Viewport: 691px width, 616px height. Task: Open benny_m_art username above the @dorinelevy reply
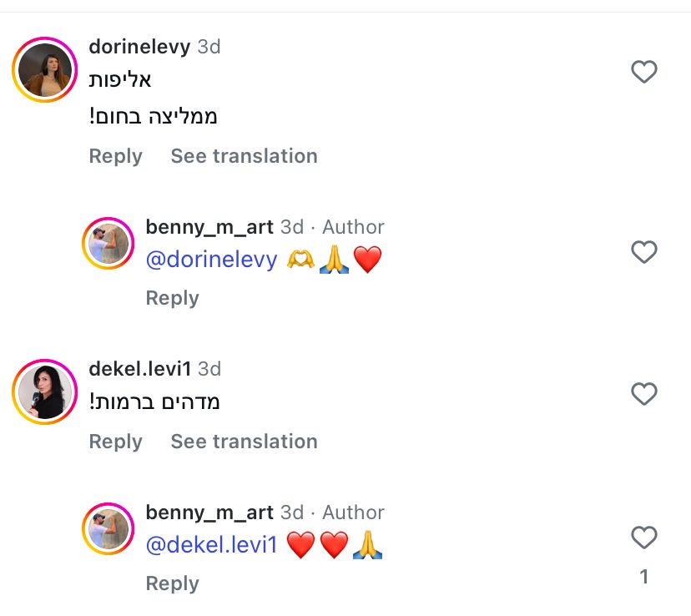click(x=209, y=227)
